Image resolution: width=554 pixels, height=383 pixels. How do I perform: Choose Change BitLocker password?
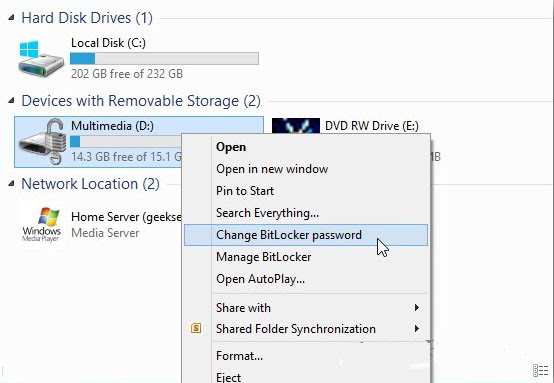(x=306, y=235)
